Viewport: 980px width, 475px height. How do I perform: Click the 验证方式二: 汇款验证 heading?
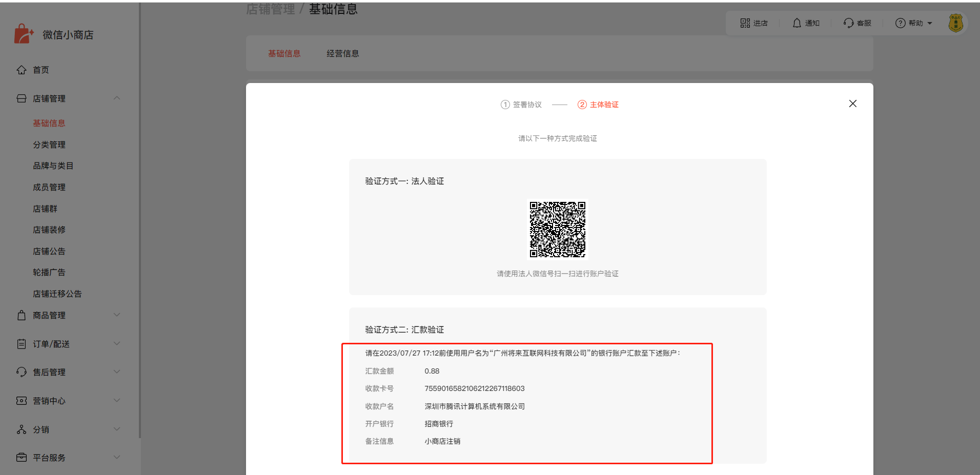coord(404,329)
